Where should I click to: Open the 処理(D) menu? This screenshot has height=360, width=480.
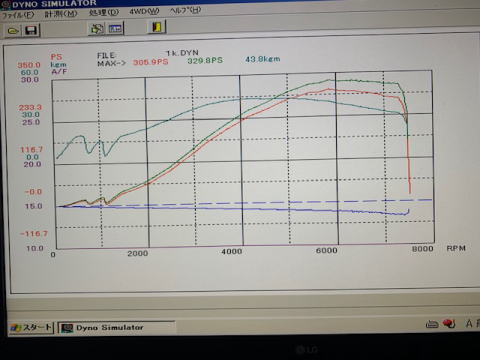tap(104, 12)
